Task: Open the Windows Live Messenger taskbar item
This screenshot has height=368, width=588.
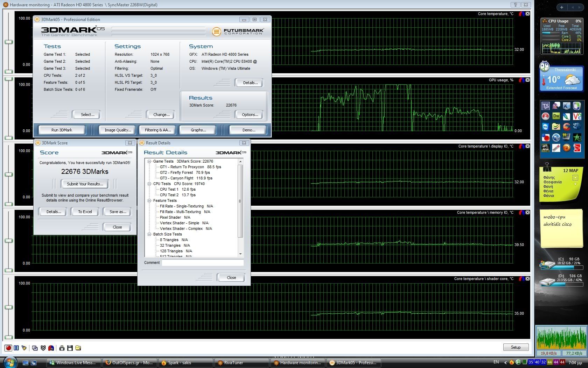Action: [74, 363]
